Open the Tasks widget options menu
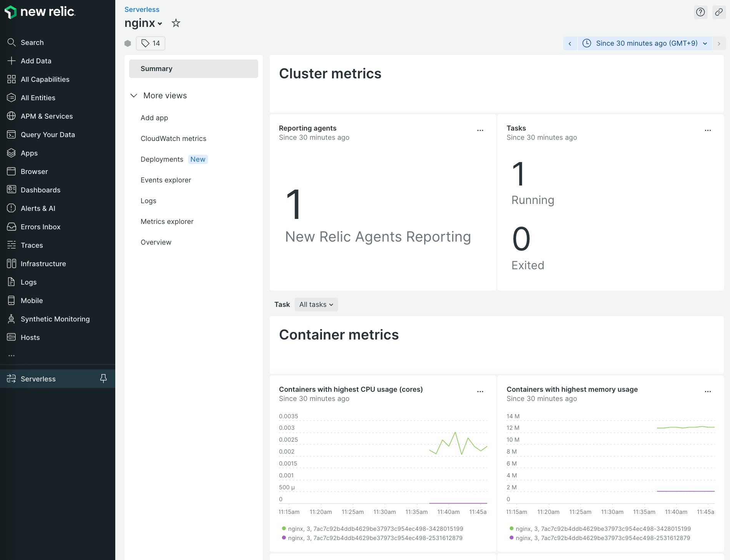Viewport: 730px width, 560px height. (x=708, y=130)
